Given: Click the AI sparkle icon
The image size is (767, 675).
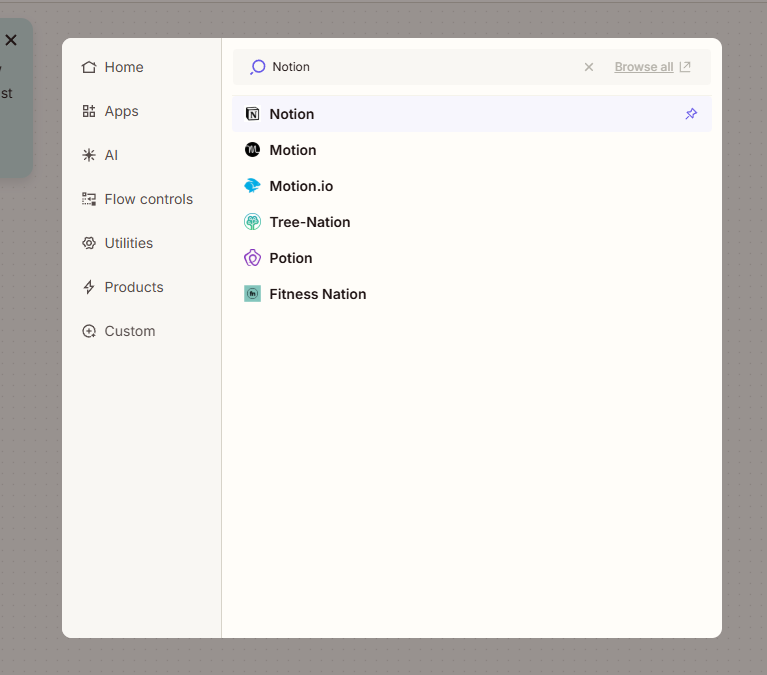Looking at the screenshot, I should (x=89, y=155).
